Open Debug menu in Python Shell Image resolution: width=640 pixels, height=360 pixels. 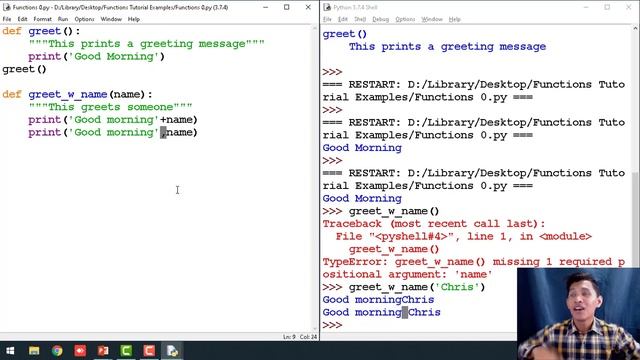click(380, 19)
